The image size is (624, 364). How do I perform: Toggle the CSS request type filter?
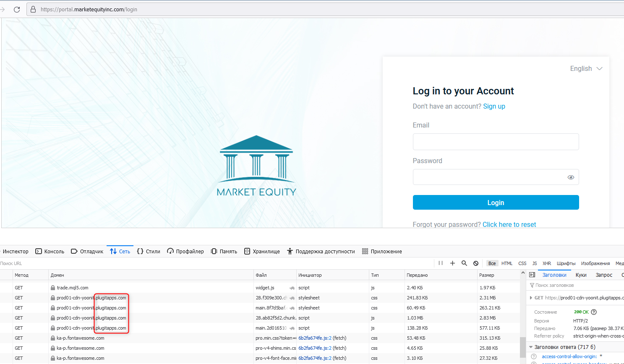pyautogui.click(x=522, y=263)
